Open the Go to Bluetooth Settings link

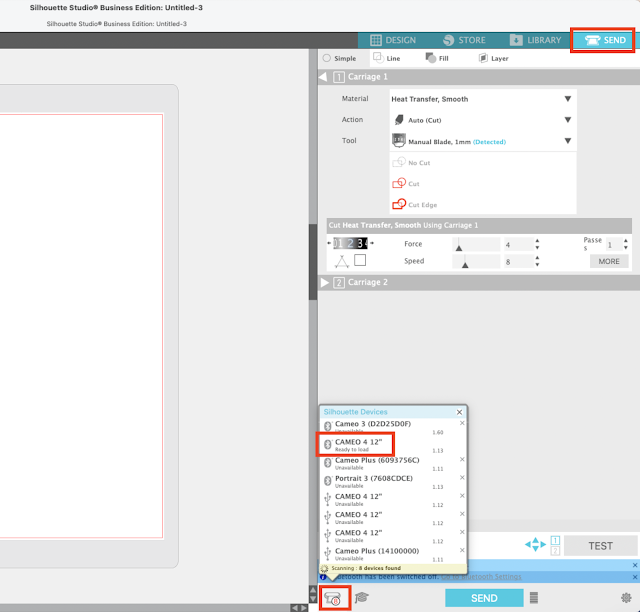481,576
